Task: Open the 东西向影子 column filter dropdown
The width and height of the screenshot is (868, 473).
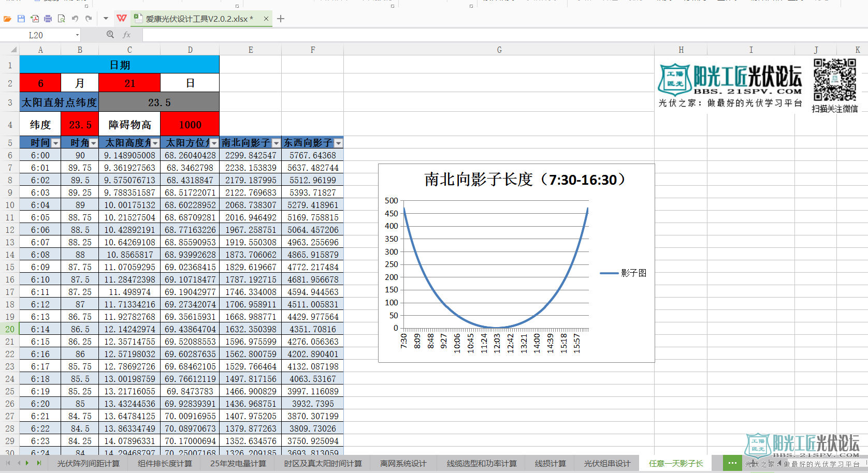Action: [x=339, y=143]
